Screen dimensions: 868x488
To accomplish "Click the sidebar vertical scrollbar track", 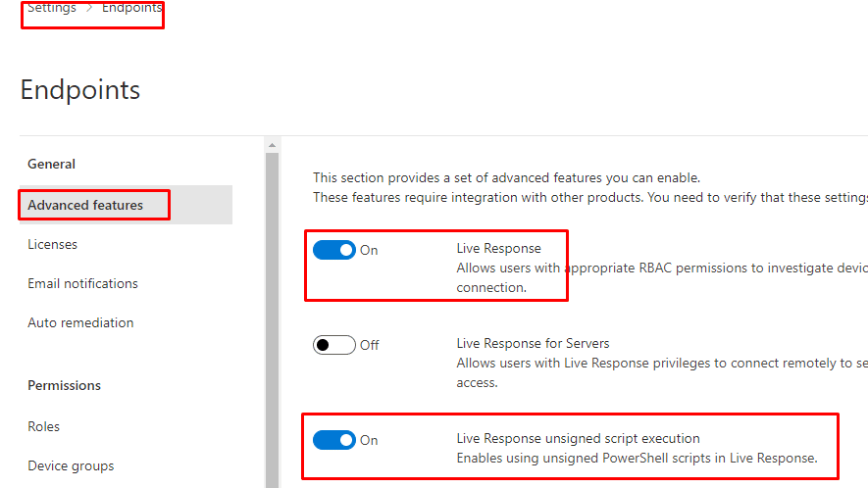I will (272, 314).
